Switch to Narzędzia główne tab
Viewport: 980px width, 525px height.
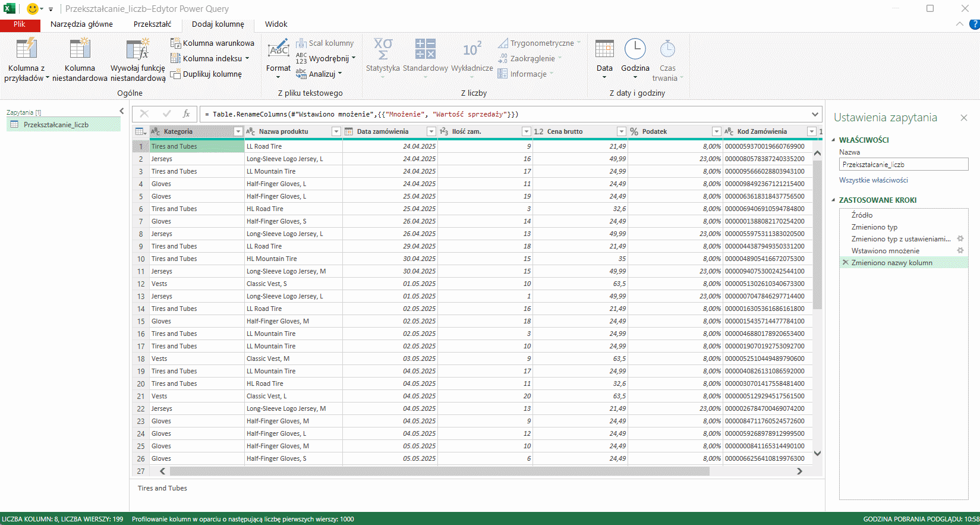coord(81,24)
